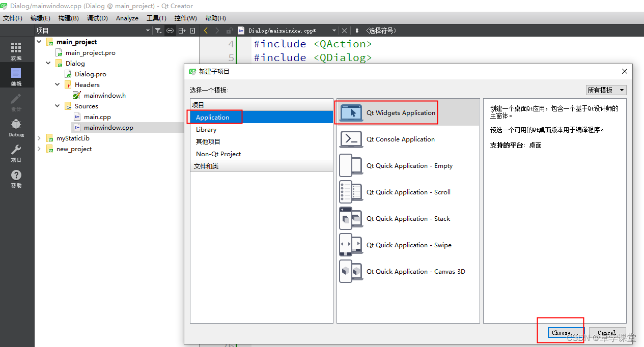Go forward with the right arrow
The width and height of the screenshot is (644, 347).
point(217,31)
